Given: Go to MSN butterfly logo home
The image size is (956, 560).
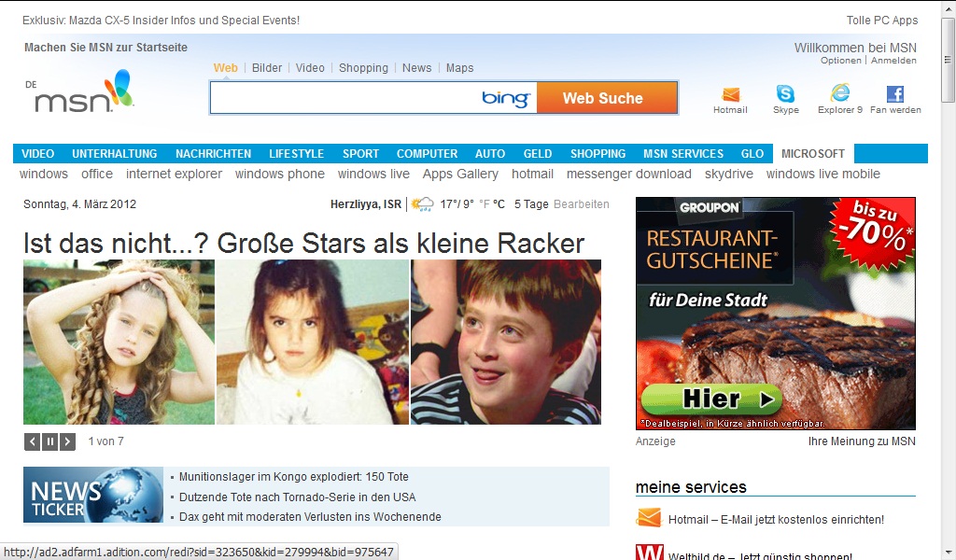Looking at the screenshot, I should [x=84, y=91].
